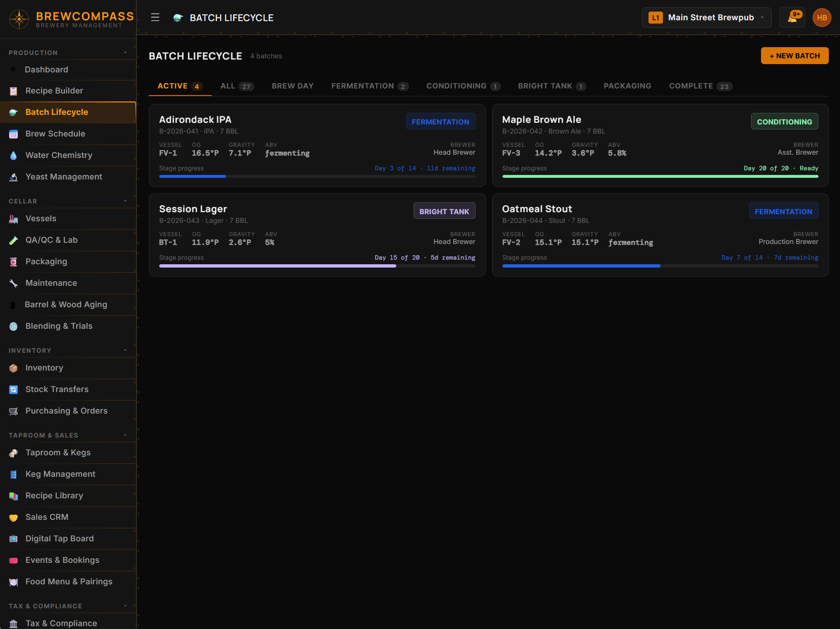Open the Adirondack IPA batch title
Viewport: 840px width, 629px height.
coord(195,120)
